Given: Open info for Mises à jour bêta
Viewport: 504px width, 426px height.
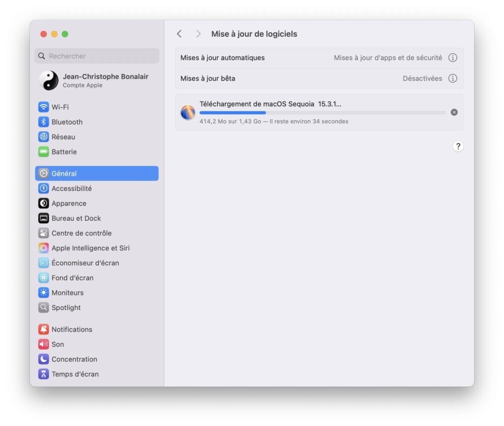Looking at the screenshot, I should (453, 78).
